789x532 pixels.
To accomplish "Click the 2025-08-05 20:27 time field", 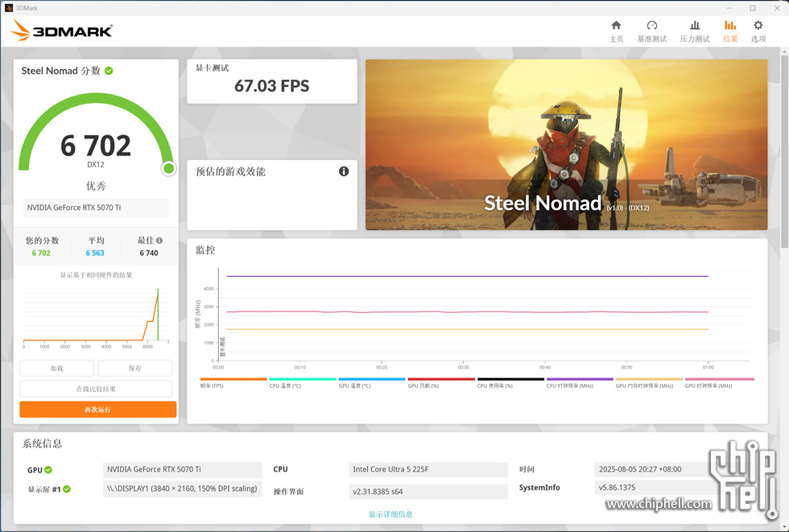I will pos(654,469).
